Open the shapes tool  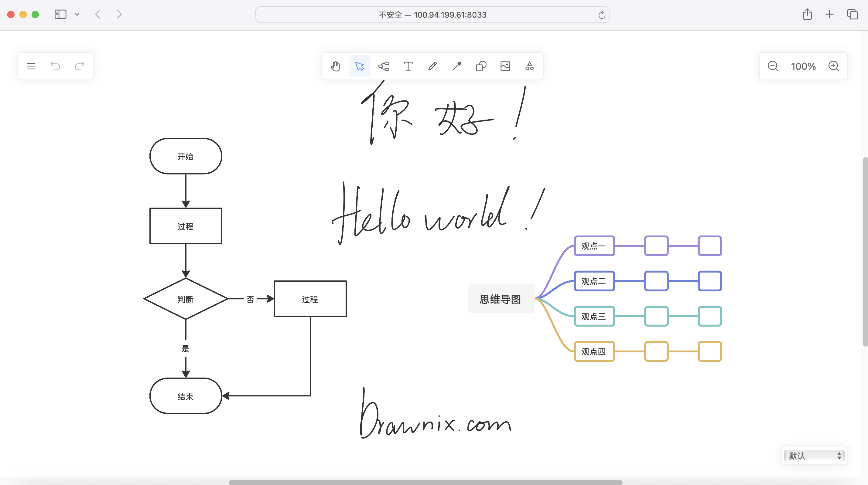tap(481, 66)
